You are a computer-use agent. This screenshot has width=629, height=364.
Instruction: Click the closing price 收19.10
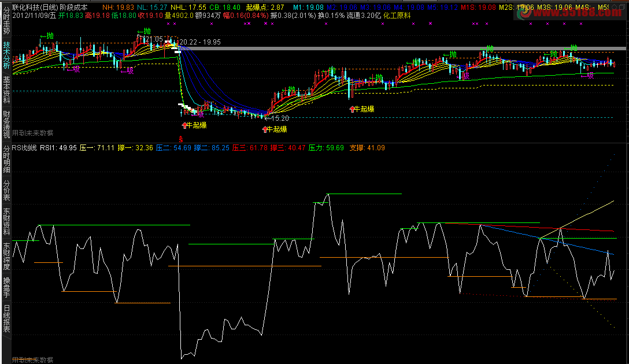150,15
